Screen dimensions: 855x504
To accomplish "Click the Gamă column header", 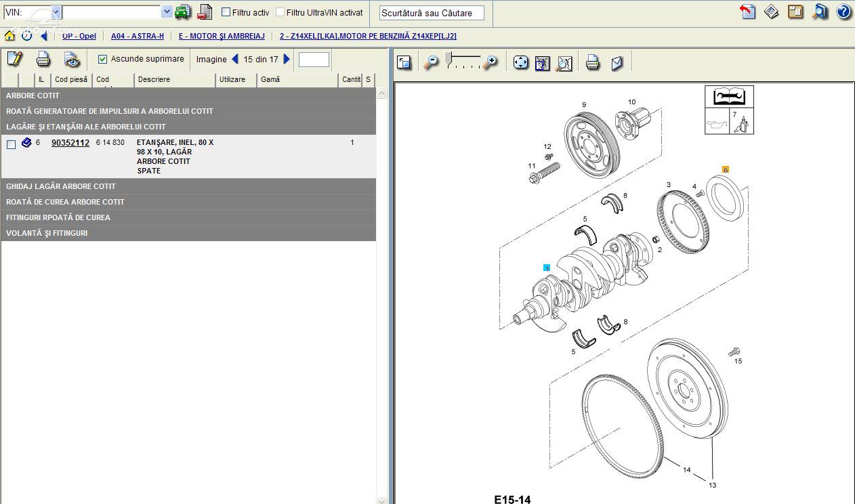I will point(297,80).
